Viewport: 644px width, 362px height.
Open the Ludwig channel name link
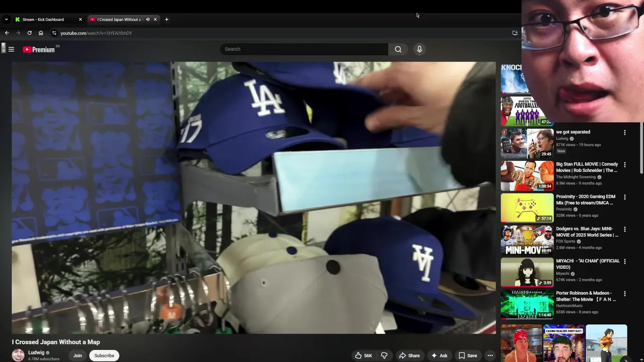pos(36,352)
